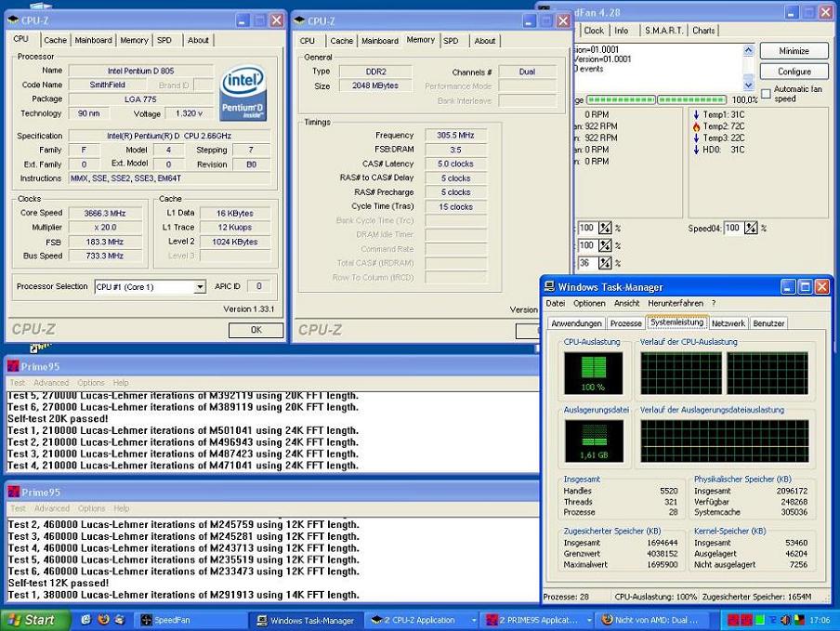Viewport: 840px width, 631px height.
Task: Expand the CPU-Z Application taskbar group arrow
Action: coord(474,620)
